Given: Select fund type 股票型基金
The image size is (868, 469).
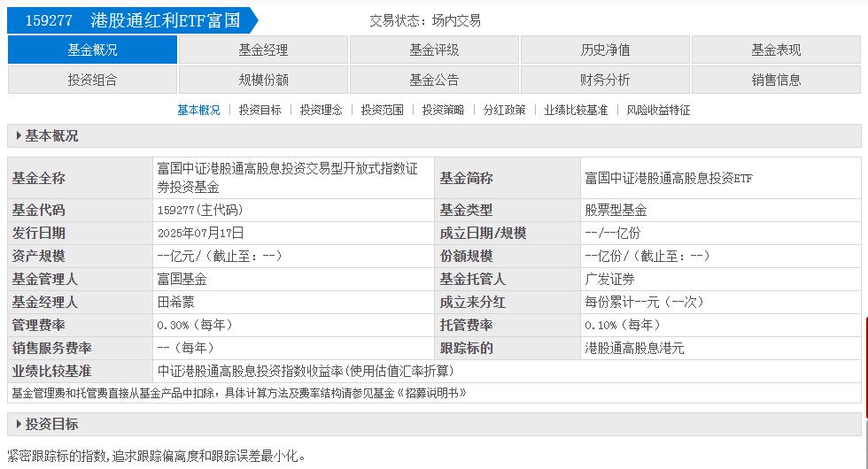Looking at the screenshot, I should pyautogui.click(x=616, y=211).
